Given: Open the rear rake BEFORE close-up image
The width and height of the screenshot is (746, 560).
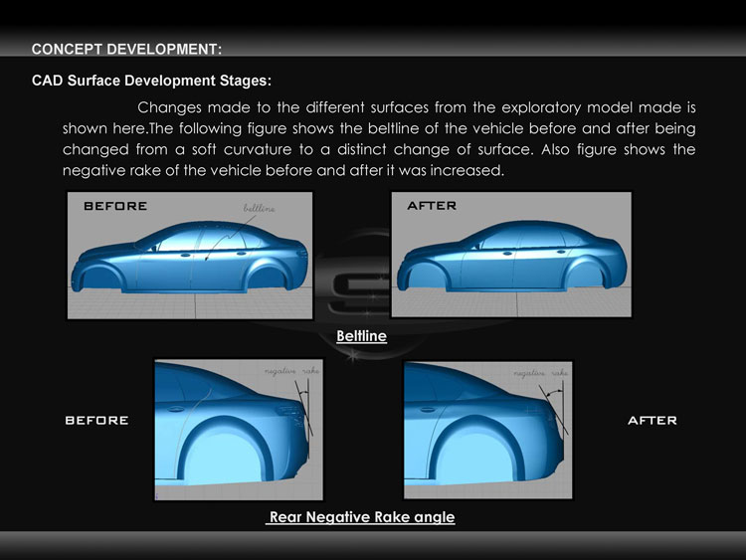Looking at the screenshot, I should tap(239, 430).
